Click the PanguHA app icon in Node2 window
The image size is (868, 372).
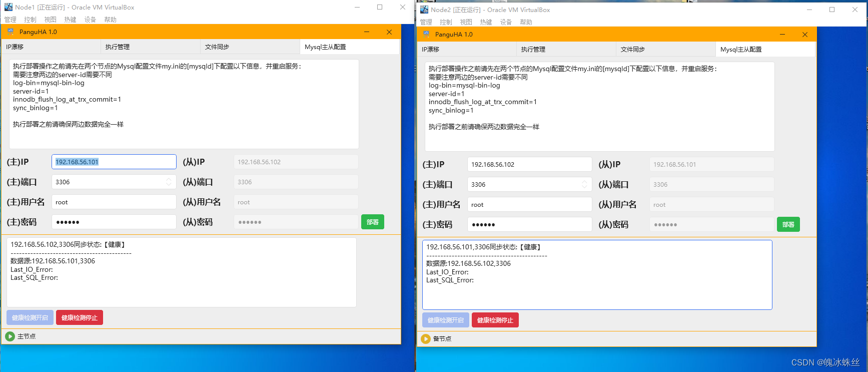426,34
